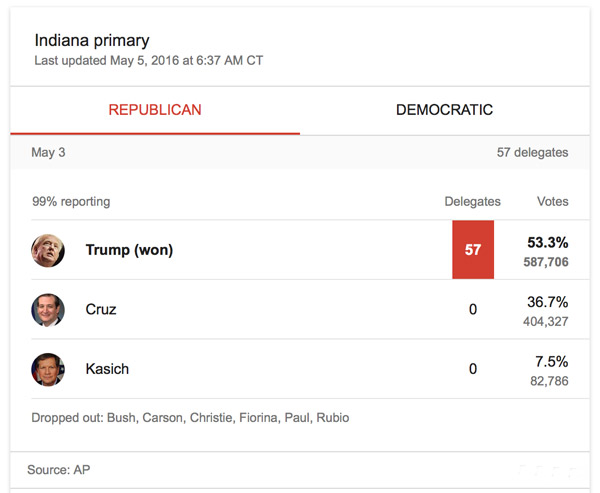Screen dimensions: 600x493
Task: Click the 7.5% vote share for Kasich
Action: pos(551,361)
